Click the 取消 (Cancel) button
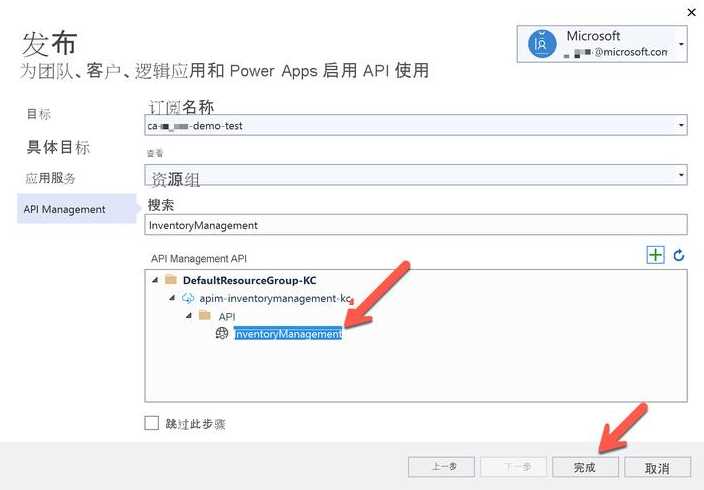Viewport: 704px width, 490px height. point(657,468)
